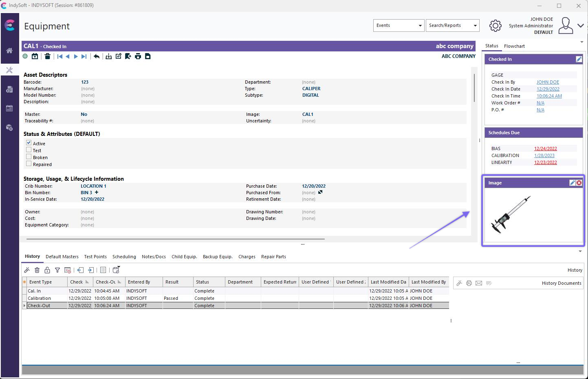The height and width of the screenshot is (379, 588).
Task: Check the Repaired attribute checkbox
Action: pyautogui.click(x=29, y=164)
